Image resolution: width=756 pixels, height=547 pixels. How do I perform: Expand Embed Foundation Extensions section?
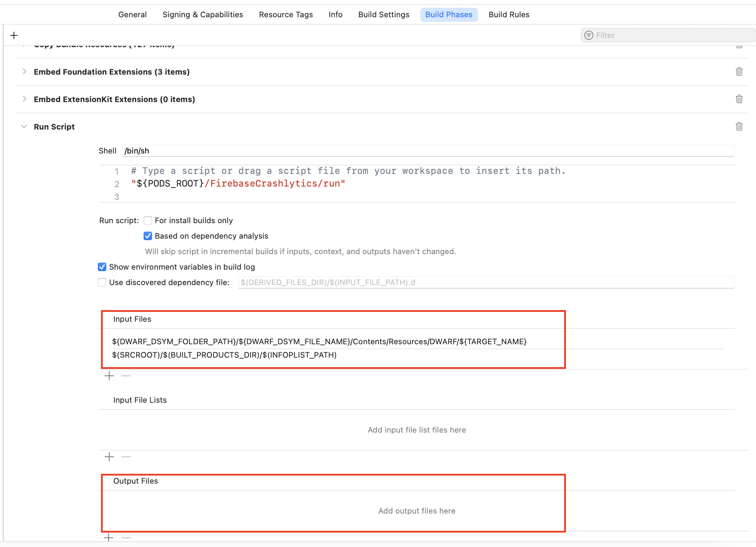click(x=24, y=71)
